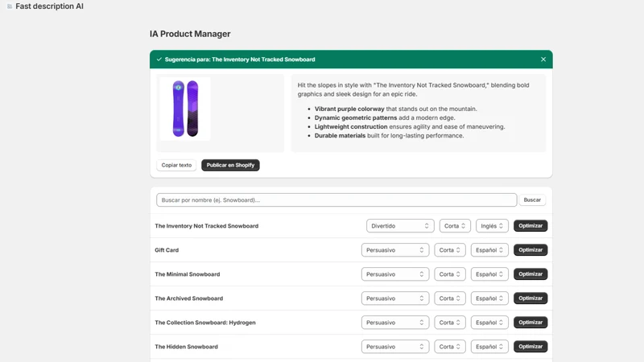The image size is (644, 362).
Task: Click The Archived Snowboard product name
Action: (189, 298)
